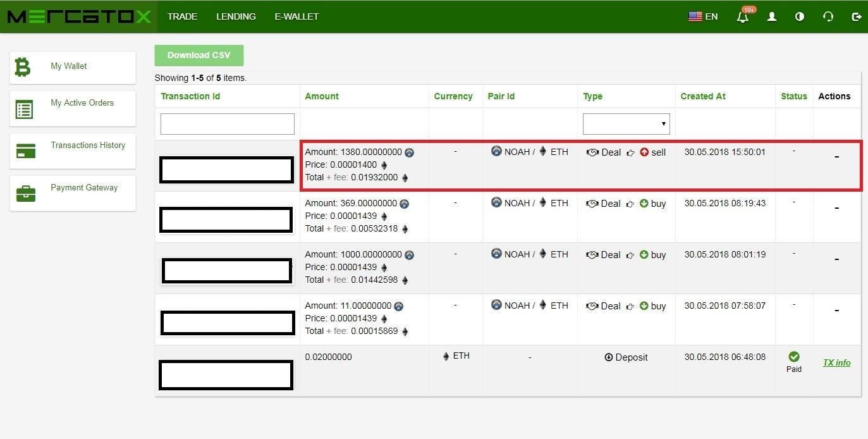Image resolution: width=868 pixels, height=439 pixels.
Task: Click the transactions card icon
Action: pyautogui.click(x=25, y=151)
